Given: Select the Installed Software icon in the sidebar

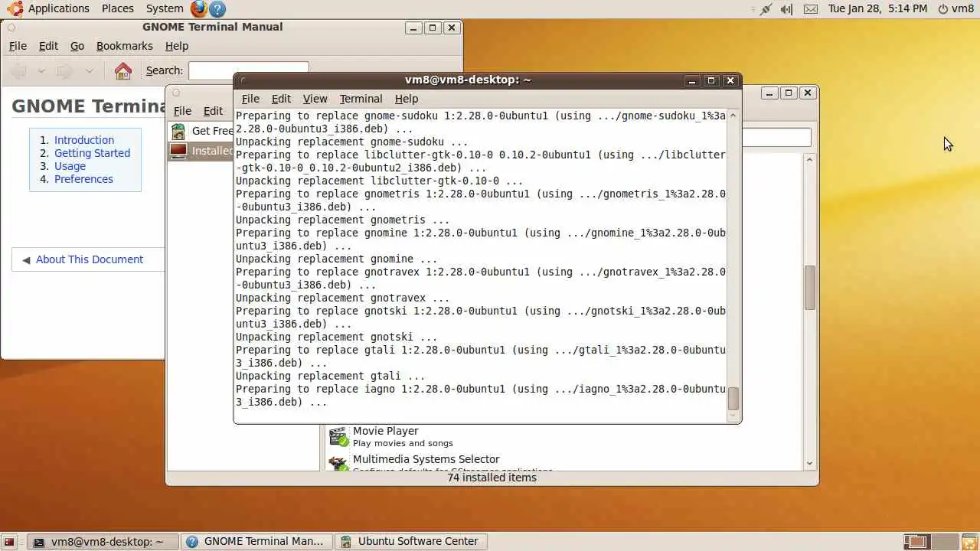Looking at the screenshot, I should tap(178, 151).
